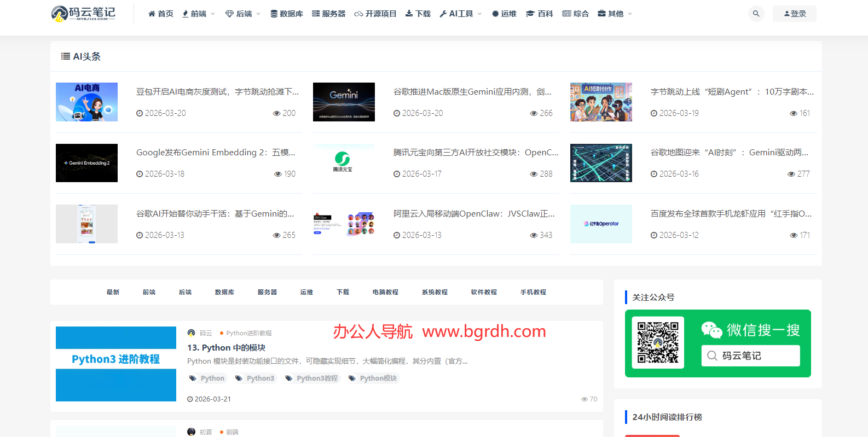Open the AI短剧创作 thumbnail
This screenshot has height=437, width=868.
click(x=601, y=102)
